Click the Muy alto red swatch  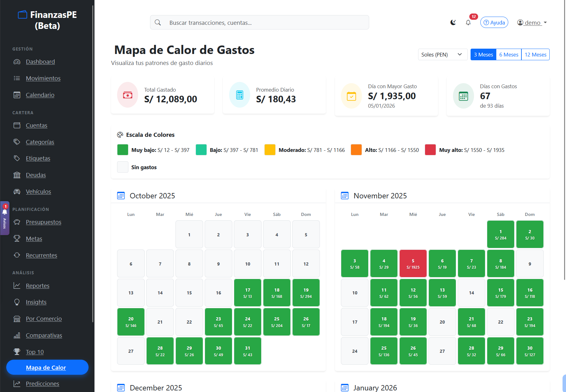pos(430,150)
